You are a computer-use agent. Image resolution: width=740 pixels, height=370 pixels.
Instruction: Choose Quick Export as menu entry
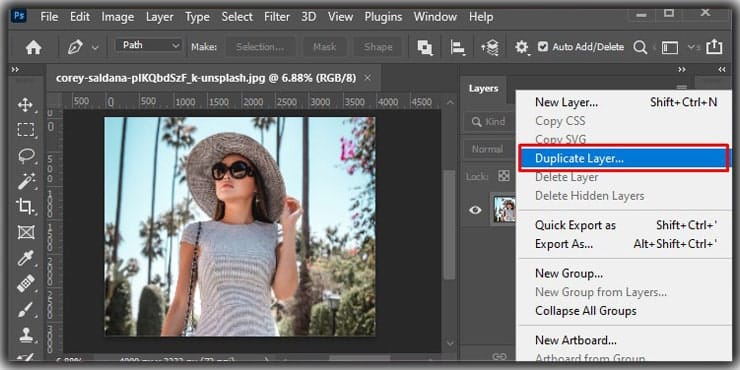[623, 225]
